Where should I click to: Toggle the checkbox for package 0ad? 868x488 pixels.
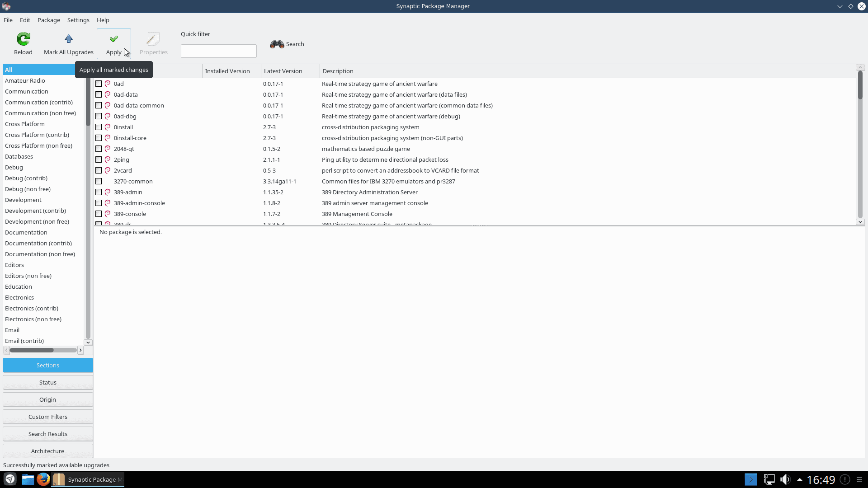point(99,84)
